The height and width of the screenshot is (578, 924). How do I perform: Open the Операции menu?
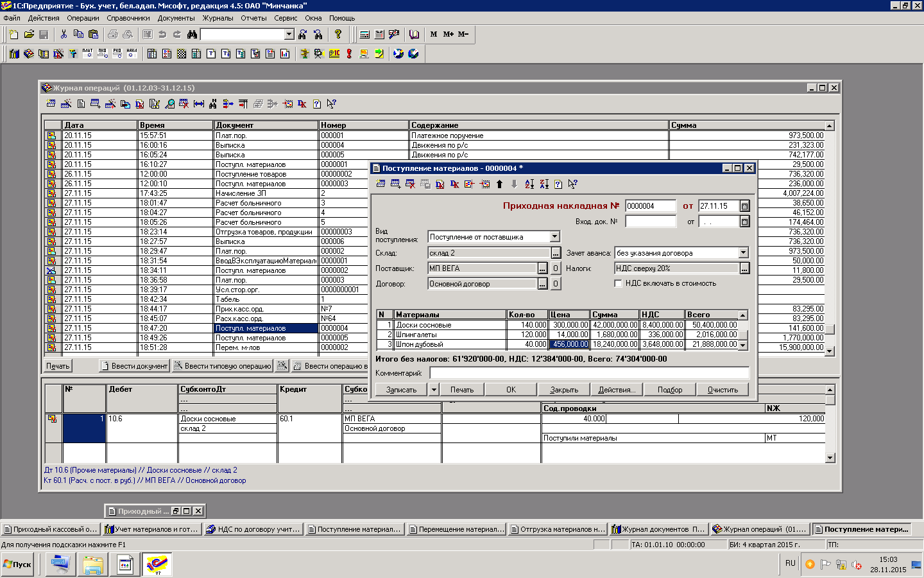tap(83, 18)
